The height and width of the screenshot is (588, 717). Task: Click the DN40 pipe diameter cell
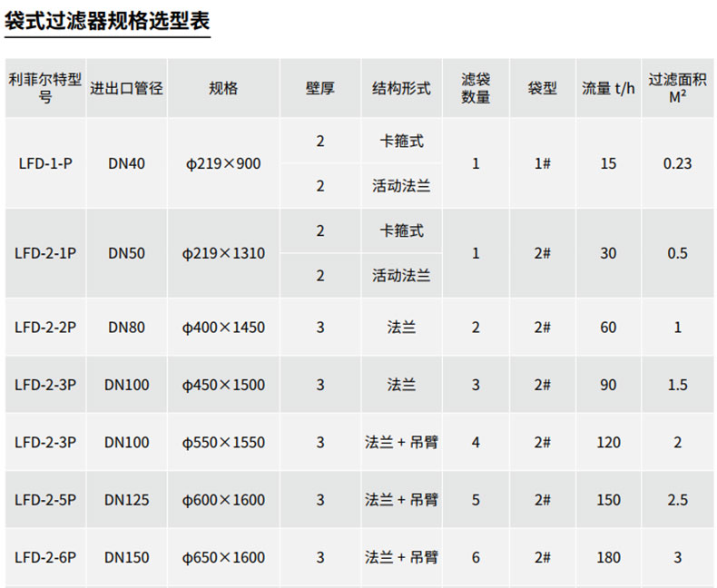[126, 163]
